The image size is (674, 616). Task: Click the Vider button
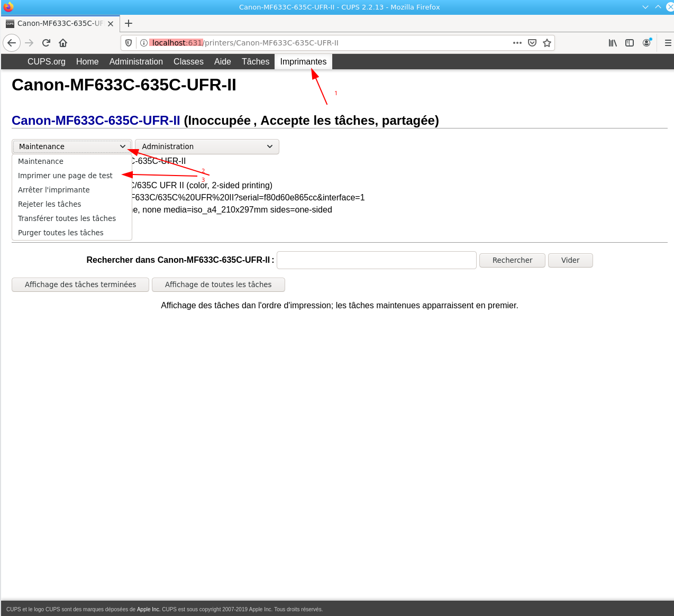570,260
